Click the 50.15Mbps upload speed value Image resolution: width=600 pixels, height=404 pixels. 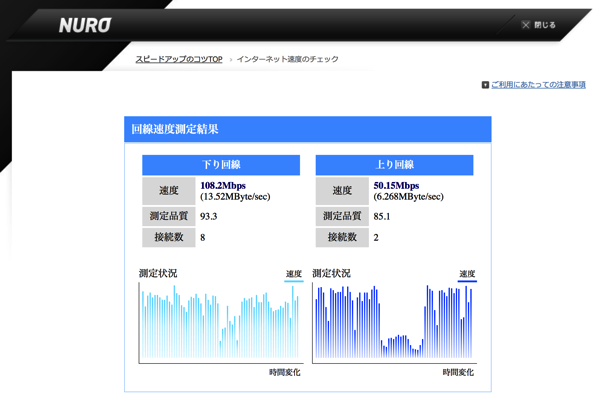click(396, 185)
